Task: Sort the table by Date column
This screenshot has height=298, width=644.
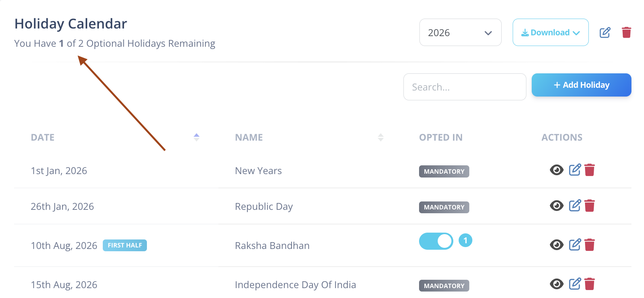Action: click(x=196, y=137)
